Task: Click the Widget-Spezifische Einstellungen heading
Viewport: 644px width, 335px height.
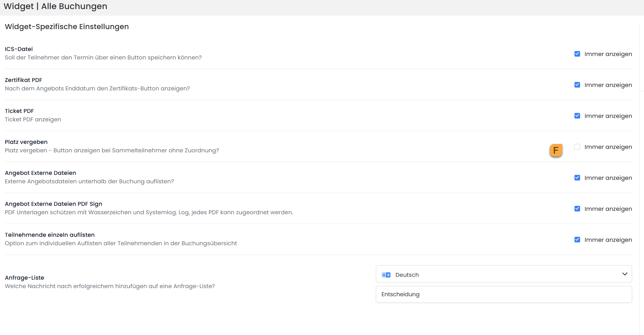Action: pyautogui.click(x=67, y=27)
